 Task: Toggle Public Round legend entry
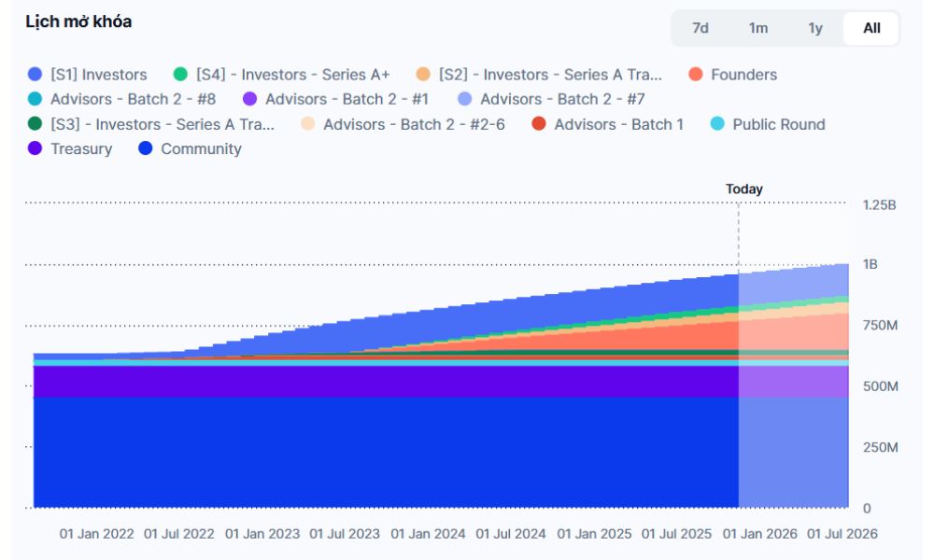(x=778, y=124)
